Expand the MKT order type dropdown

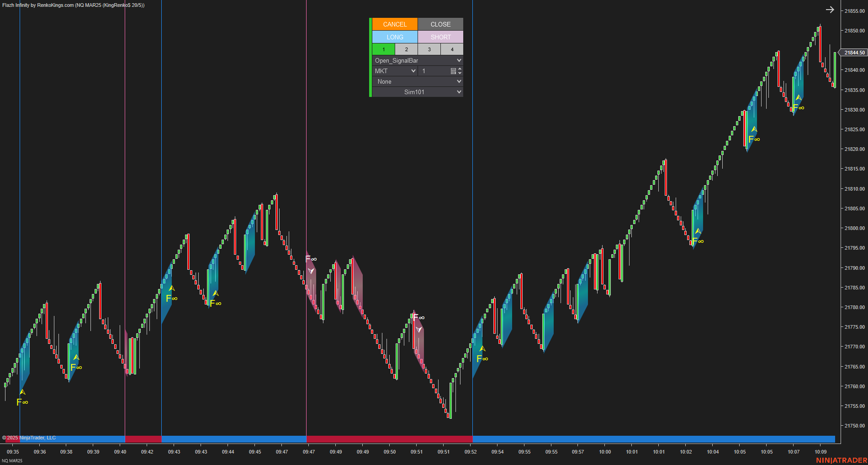point(394,71)
